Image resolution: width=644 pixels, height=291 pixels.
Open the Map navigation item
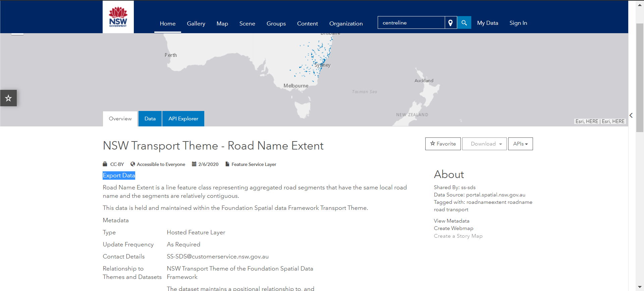click(x=222, y=23)
